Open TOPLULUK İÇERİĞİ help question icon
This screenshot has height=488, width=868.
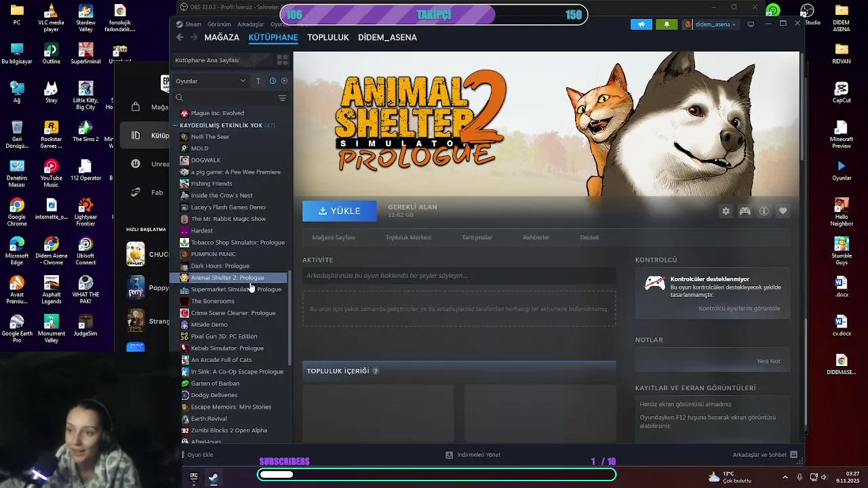376,371
